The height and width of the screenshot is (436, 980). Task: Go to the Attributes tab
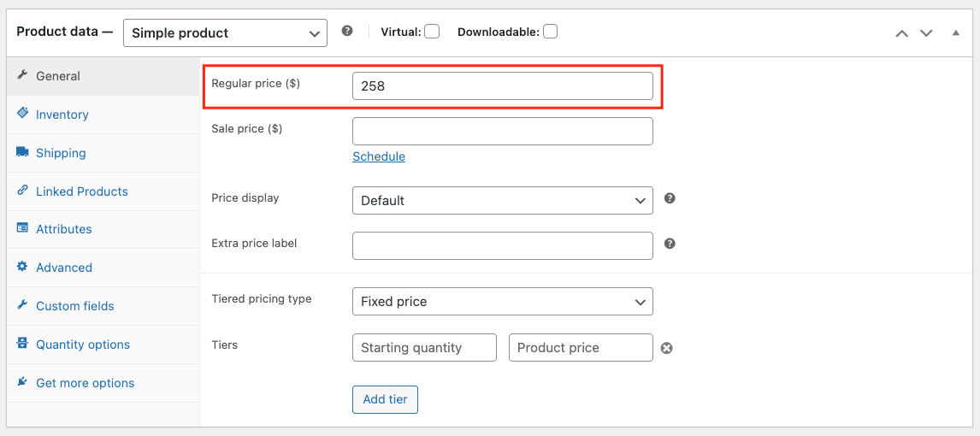(x=103, y=229)
